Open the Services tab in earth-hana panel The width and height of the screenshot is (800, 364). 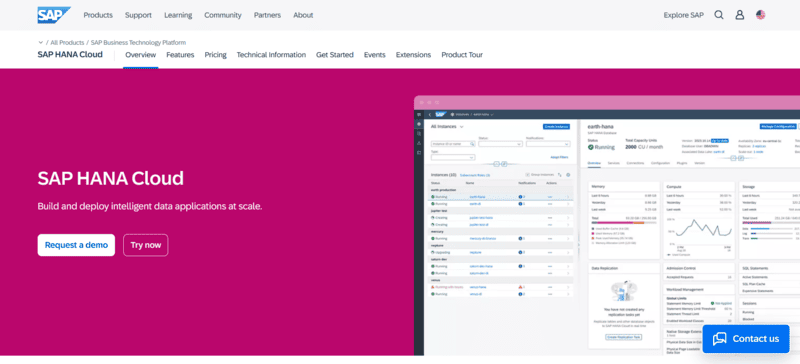coord(613,163)
